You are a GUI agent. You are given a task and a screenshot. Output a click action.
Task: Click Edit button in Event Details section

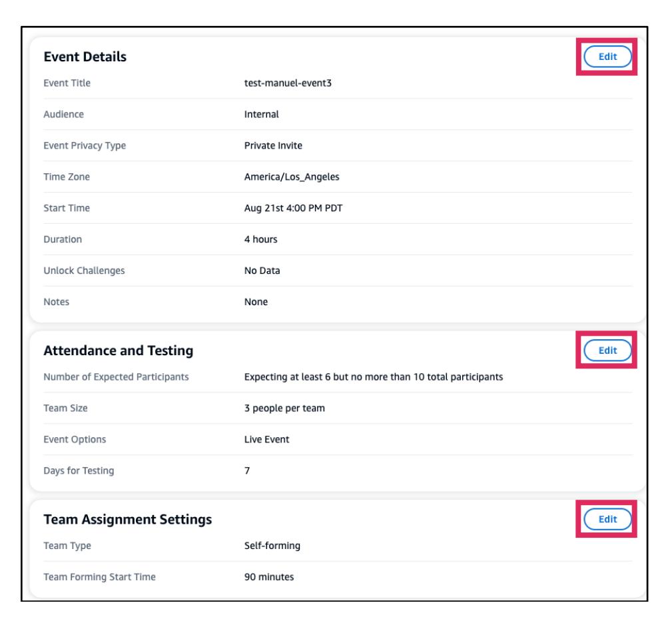coord(607,57)
